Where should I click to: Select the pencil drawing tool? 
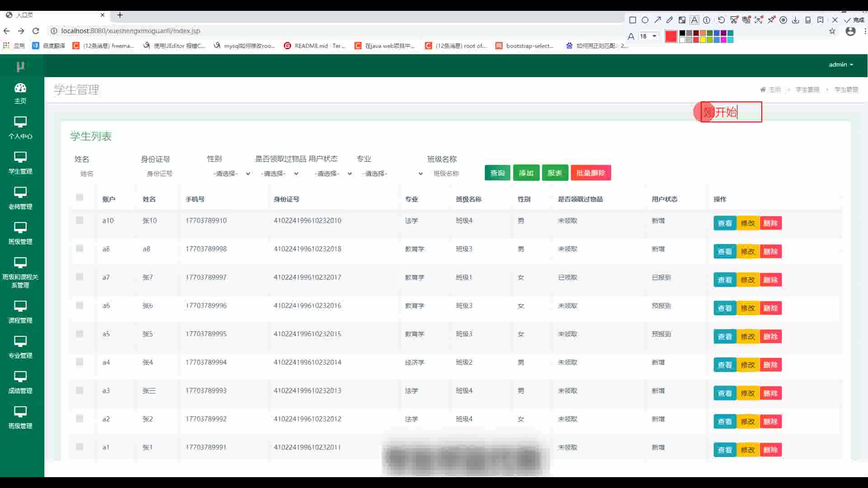click(670, 20)
